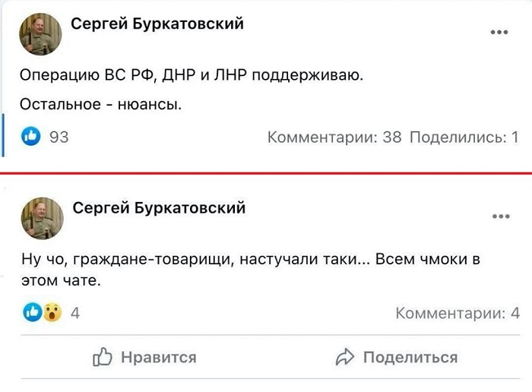Open Комментарии: 4 on the second post
532x392 pixels.
(x=458, y=313)
